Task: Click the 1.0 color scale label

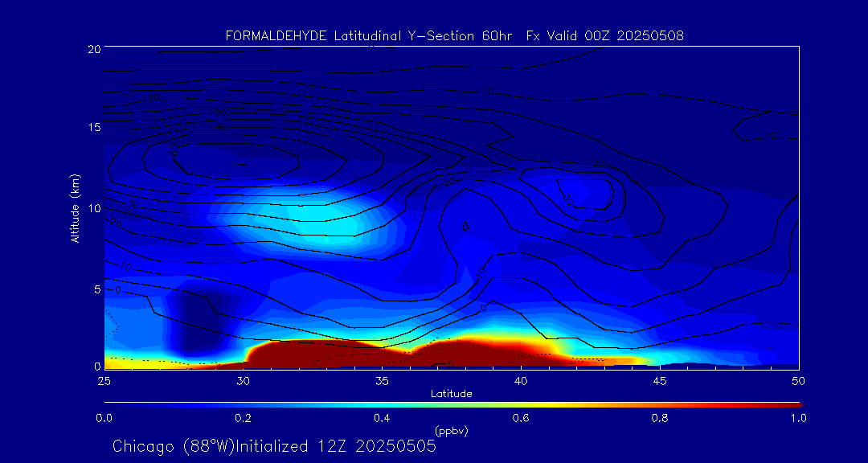Action: [x=798, y=418]
